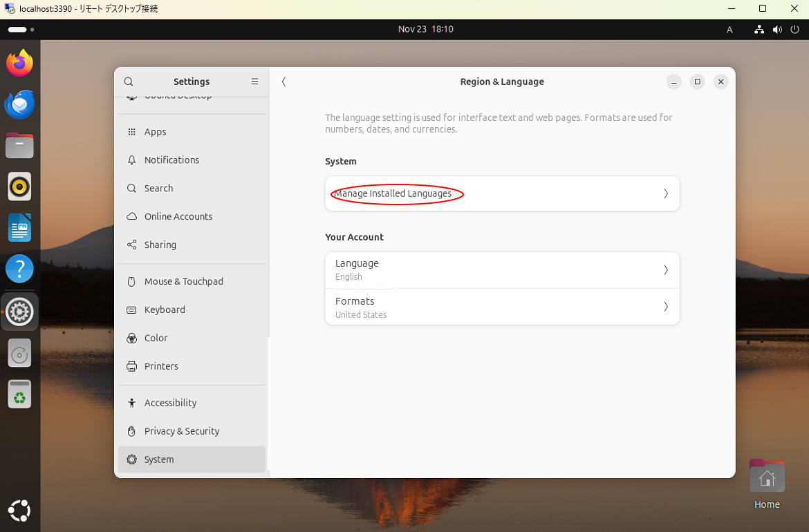Click the Privacy & Security hand icon

coord(131,432)
